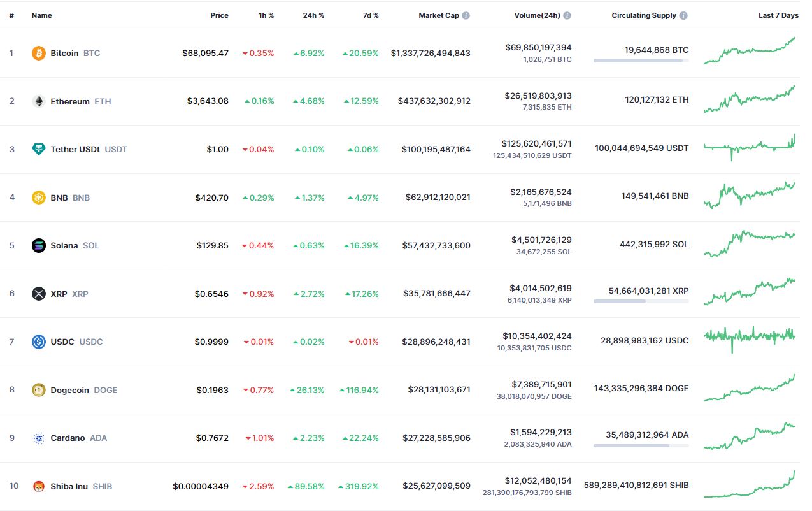Click the Volume(24h) info icon
The height and width of the screenshot is (511, 812).
point(567,15)
